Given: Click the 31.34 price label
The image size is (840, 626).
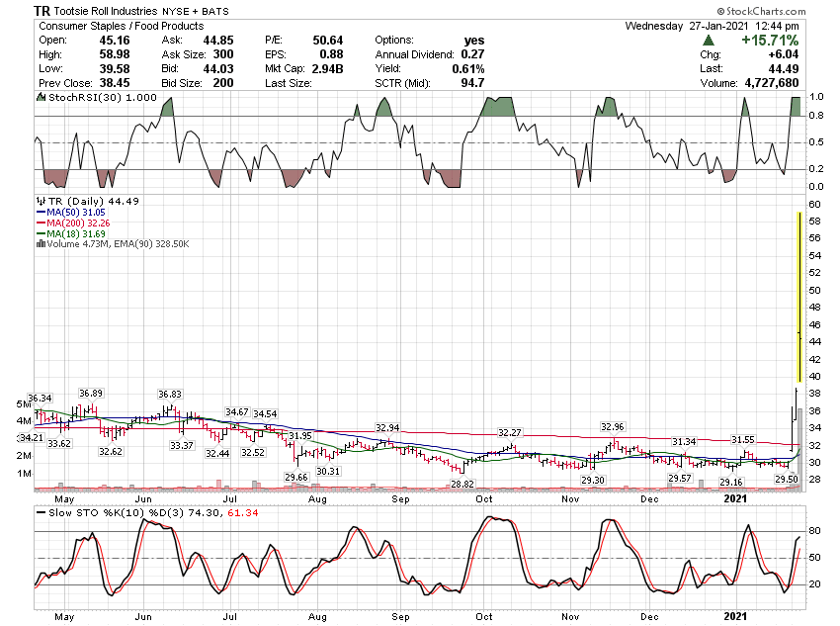Looking at the screenshot, I should 684,441.
